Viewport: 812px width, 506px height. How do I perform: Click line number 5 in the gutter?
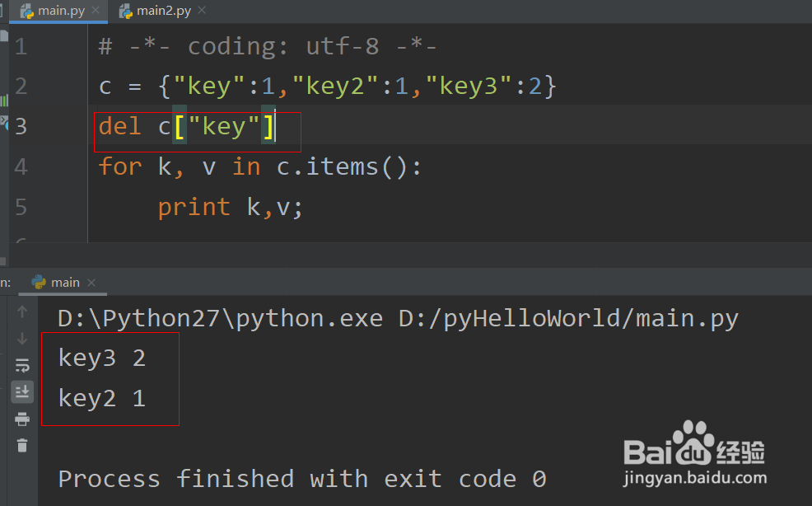21,207
